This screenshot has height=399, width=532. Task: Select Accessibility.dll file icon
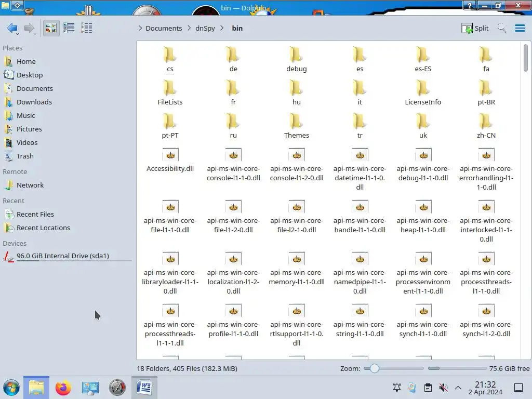click(170, 155)
